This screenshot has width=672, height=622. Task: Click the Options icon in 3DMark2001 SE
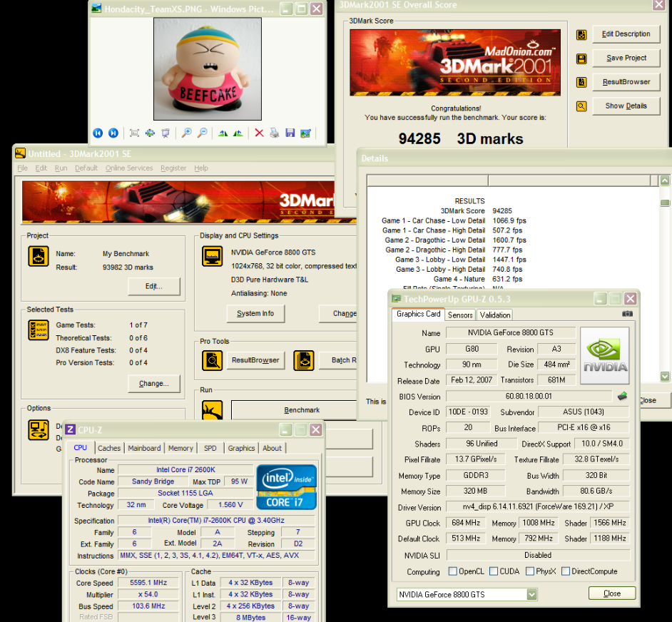39,430
